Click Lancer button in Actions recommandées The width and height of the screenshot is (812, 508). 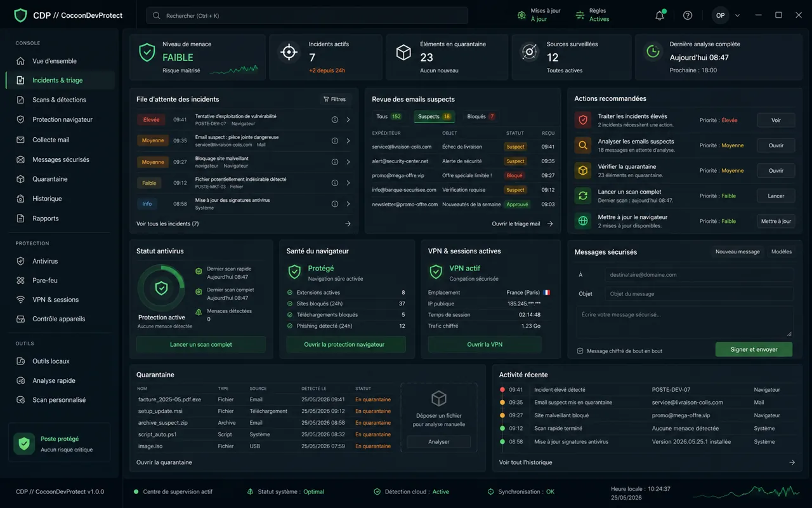(776, 196)
